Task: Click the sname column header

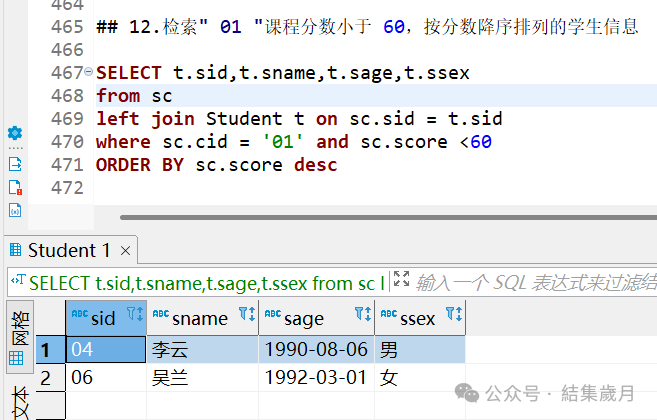Action: coord(203,318)
